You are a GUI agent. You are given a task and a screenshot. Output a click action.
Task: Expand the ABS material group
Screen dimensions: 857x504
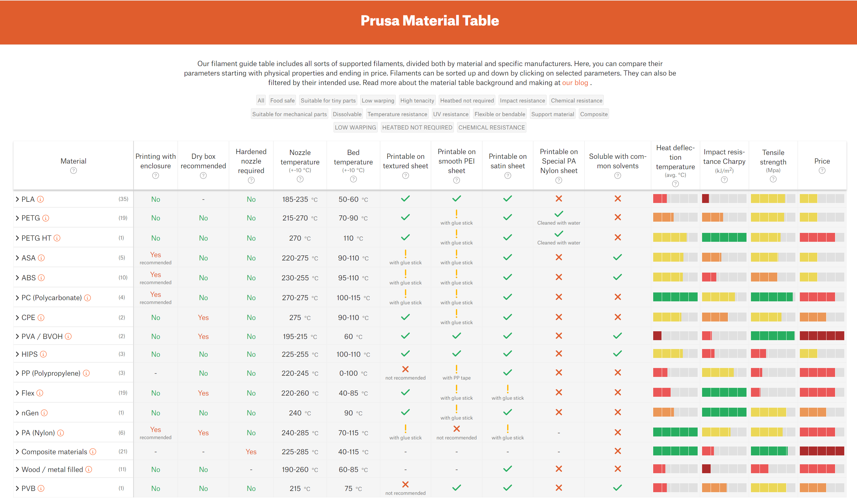point(17,278)
